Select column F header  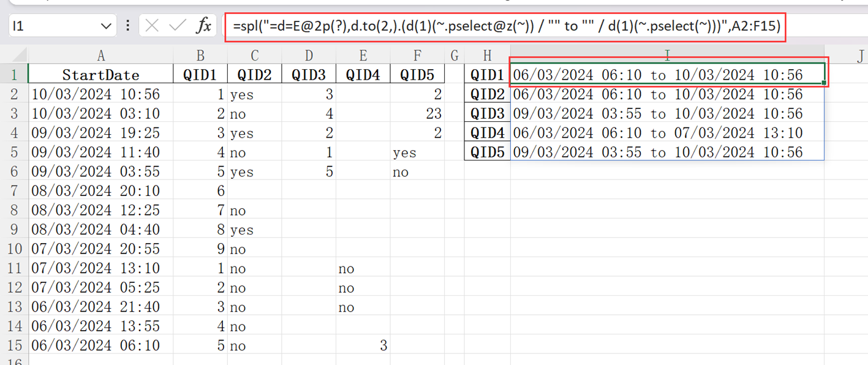(x=417, y=56)
